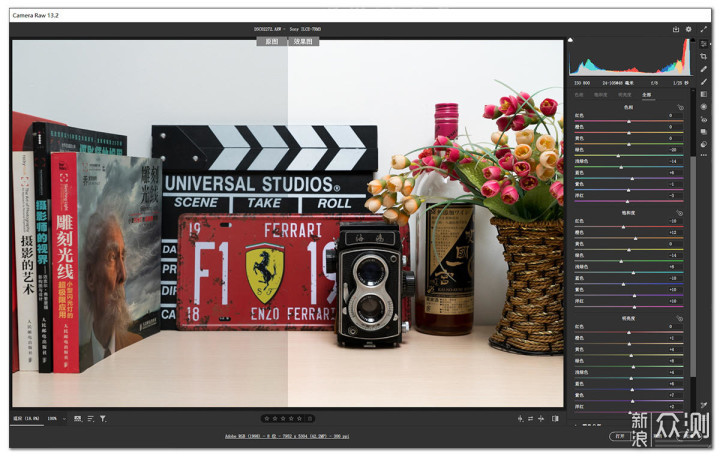Select the Radial Filter tool
Image resolution: width=720 pixels, height=457 pixels.
point(703,107)
